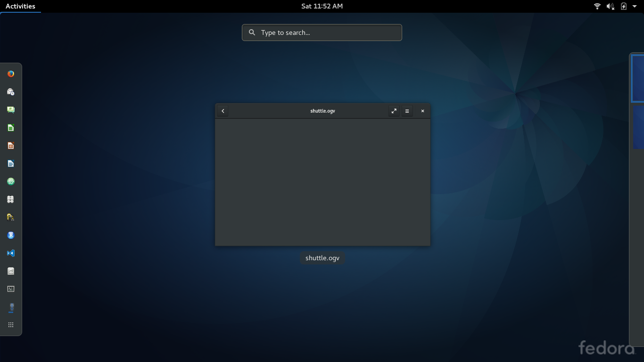Switch to the running Videos app icon

tap(11, 307)
